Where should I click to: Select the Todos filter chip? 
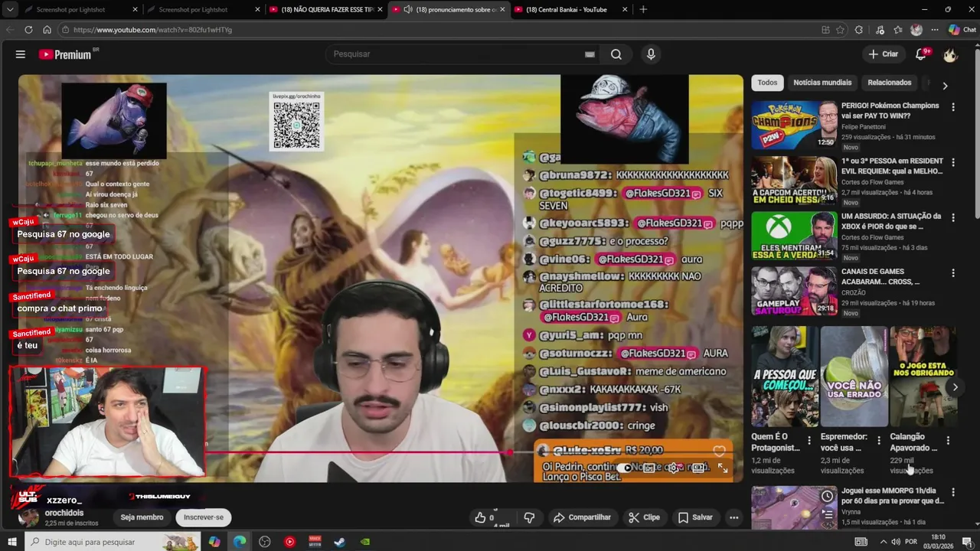click(x=767, y=83)
